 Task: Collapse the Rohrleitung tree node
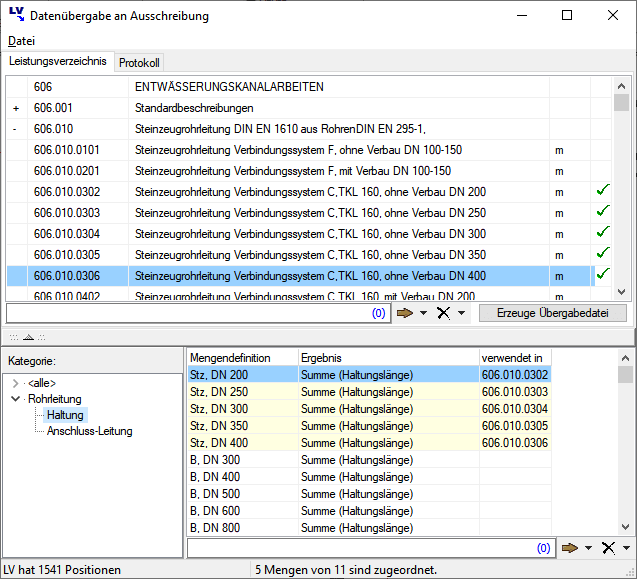[15, 399]
